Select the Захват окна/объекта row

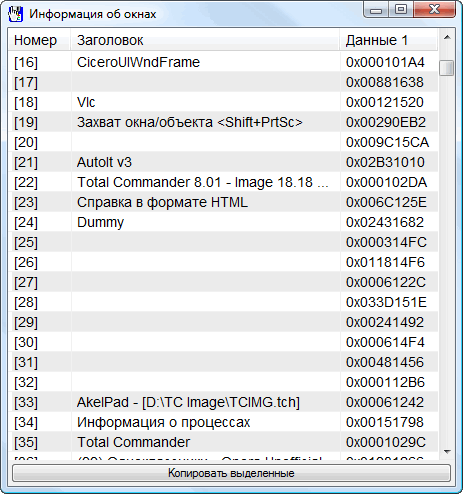click(x=223, y=122)
